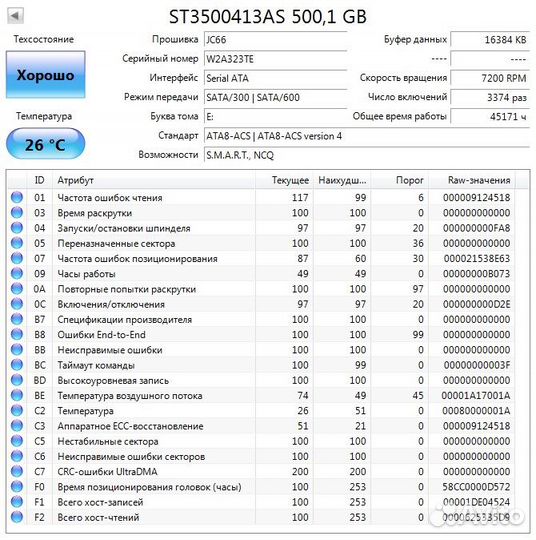Screen dimensions: 536x540
Task: Click the serial number field W2A323TE
Action: point(276,59)
